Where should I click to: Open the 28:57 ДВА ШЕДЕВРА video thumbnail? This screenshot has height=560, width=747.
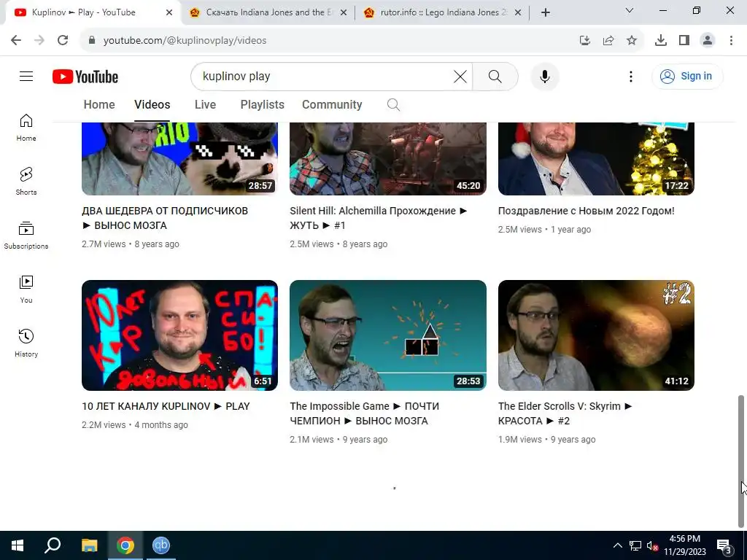point(179,158)
